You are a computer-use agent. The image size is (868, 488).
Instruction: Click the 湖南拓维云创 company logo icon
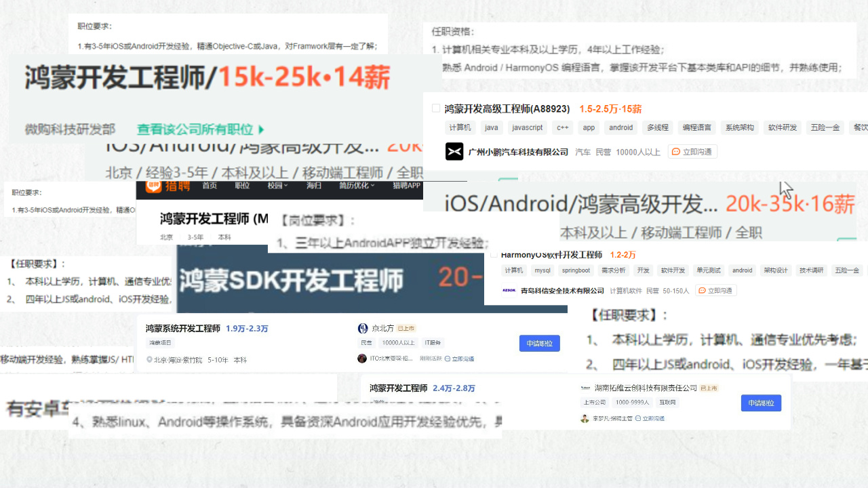[x=585, y=388]
